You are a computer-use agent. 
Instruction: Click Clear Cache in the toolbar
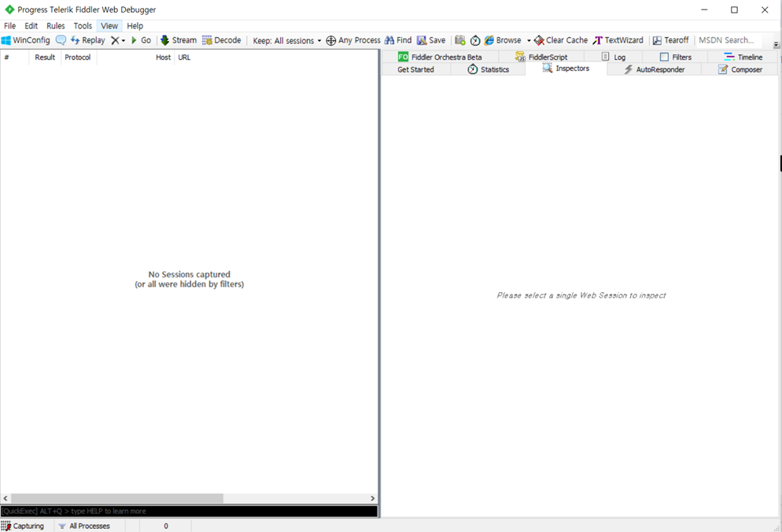pyautogui.click(x=561, y=40)
